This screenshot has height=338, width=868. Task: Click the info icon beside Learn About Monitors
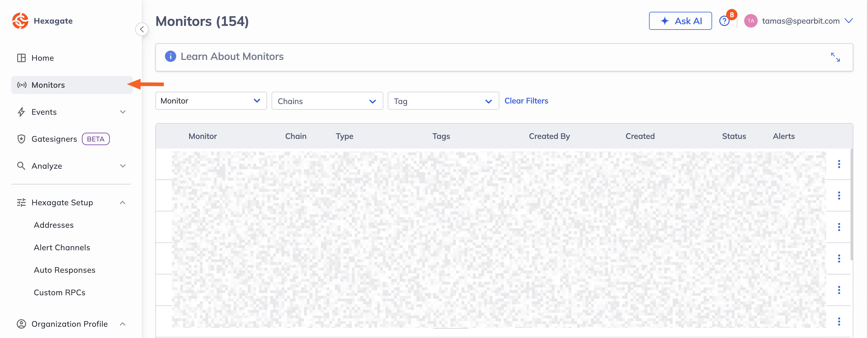pyautogui.click(x=170, y=56)
